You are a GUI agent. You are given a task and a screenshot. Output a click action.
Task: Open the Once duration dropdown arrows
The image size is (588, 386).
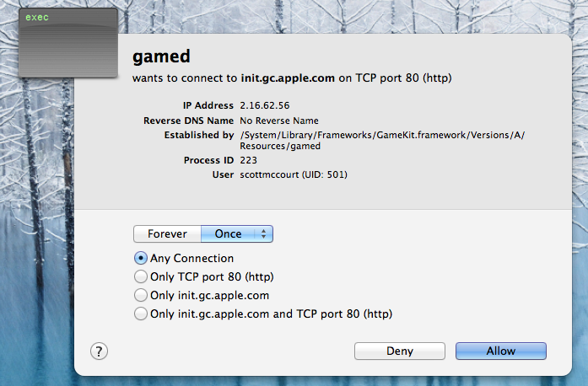coord(263,233)
